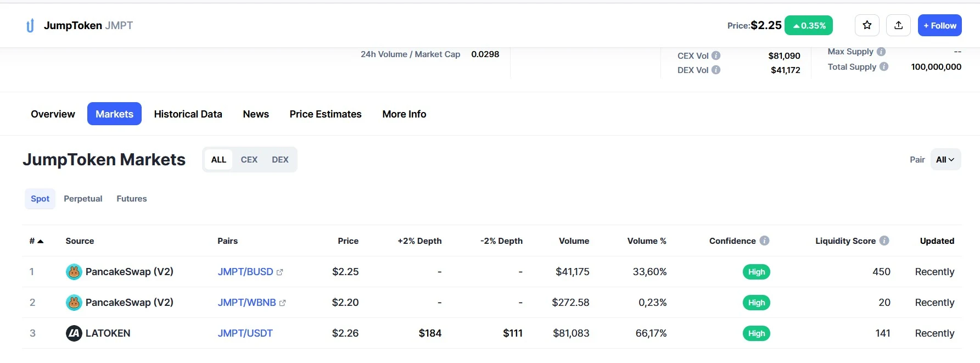The height and width of the screenshot is (363, 980).
Task: Open the More Info tab
Action: [x=404, y=114]
